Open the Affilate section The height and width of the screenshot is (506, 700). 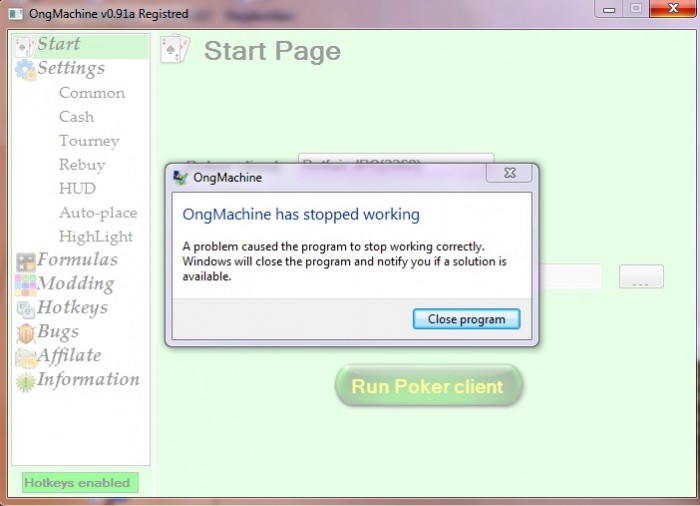(69, 355)
